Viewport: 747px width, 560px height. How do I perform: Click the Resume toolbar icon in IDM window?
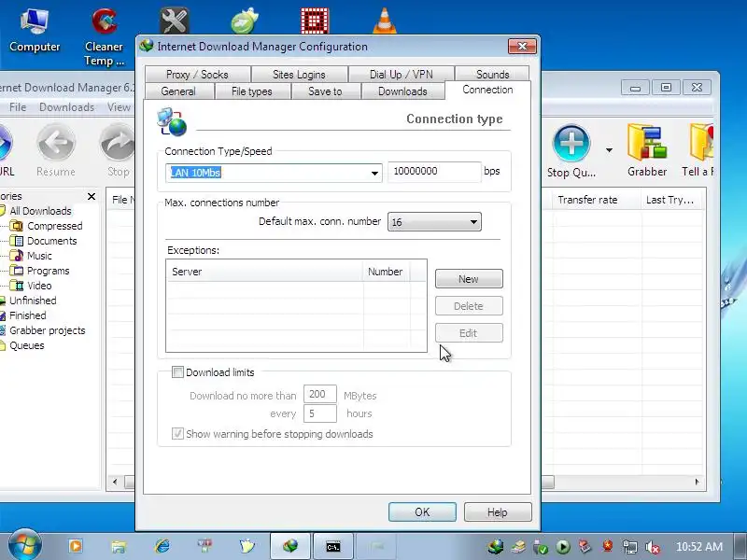click(56, 150)
